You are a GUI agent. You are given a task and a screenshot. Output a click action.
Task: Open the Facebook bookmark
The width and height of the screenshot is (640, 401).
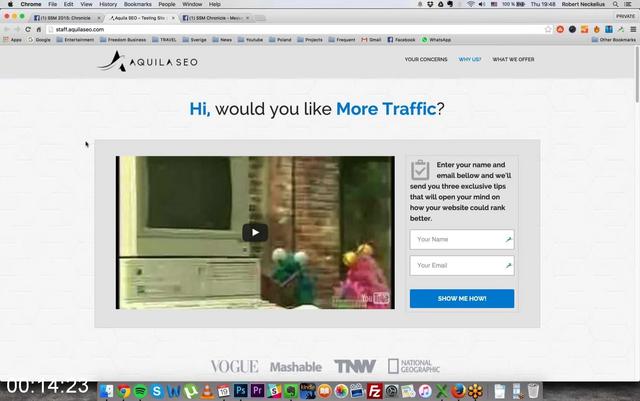401,40
